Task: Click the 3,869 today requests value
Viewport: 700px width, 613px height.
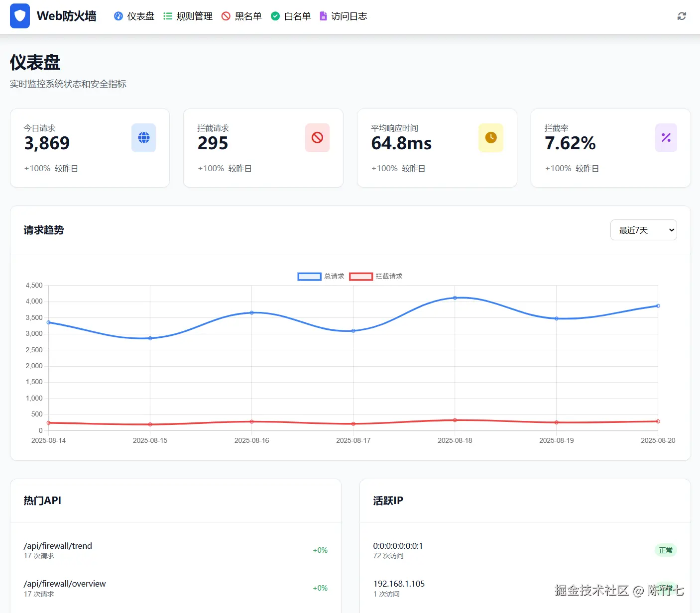Action: pos(47,143)
